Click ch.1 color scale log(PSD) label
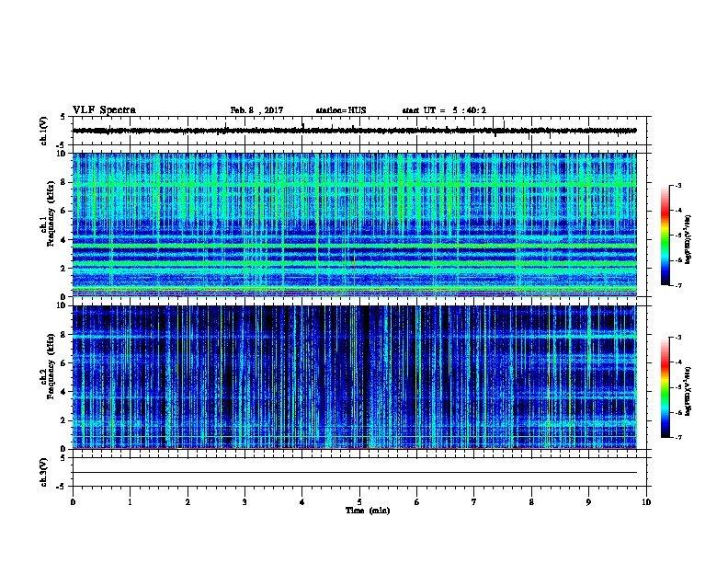 click(688, 239)
